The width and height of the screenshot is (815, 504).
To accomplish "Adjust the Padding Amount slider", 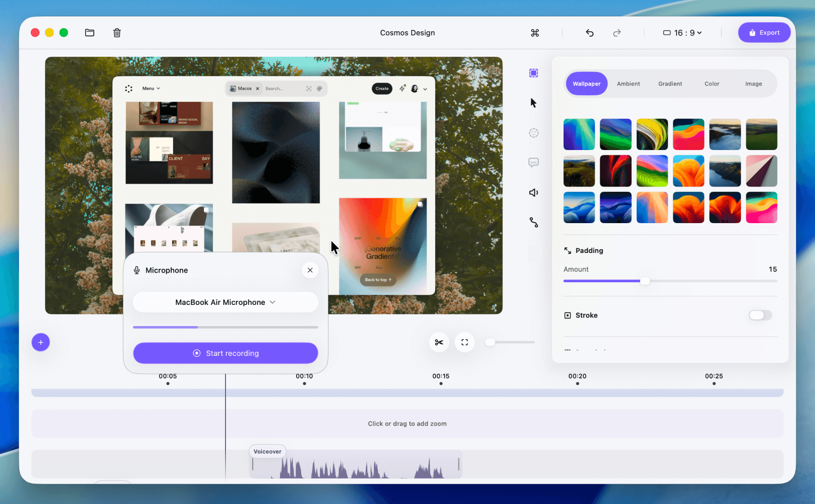I will tap(645, 281).
